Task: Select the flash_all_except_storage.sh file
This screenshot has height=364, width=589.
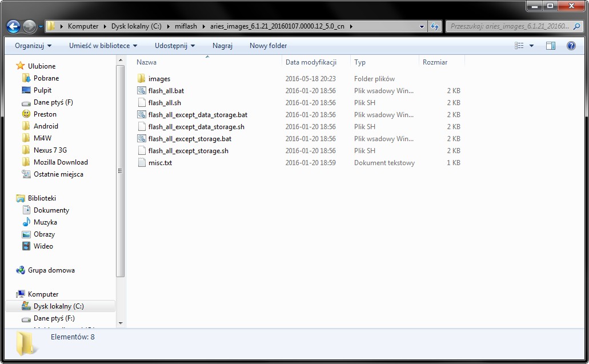Action: 188,151
